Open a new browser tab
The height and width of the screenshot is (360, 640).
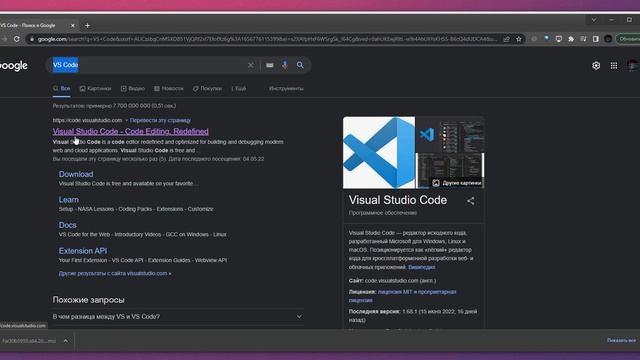(x=87, y=25)
